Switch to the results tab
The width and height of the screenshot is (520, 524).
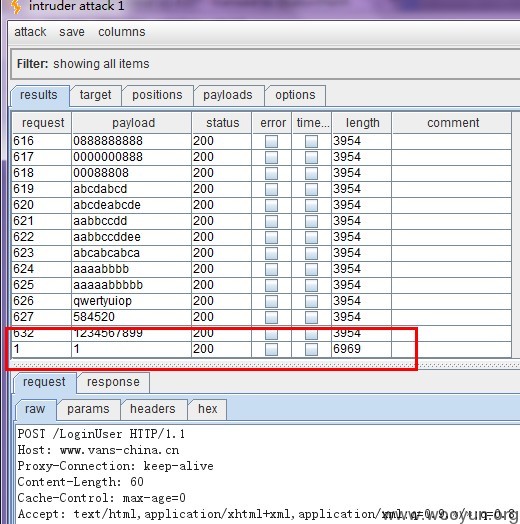coord(40,96)
